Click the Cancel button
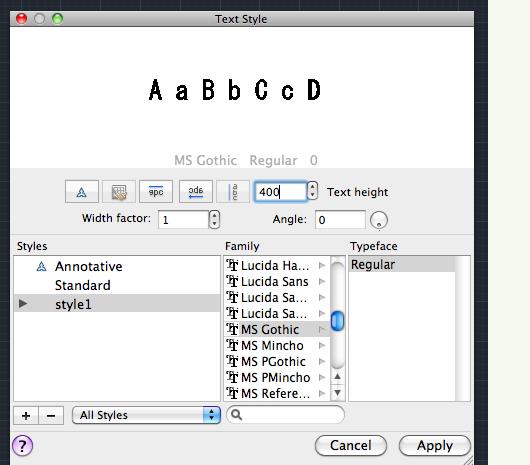This screenshot has width=530, height=465. [351, 445]
